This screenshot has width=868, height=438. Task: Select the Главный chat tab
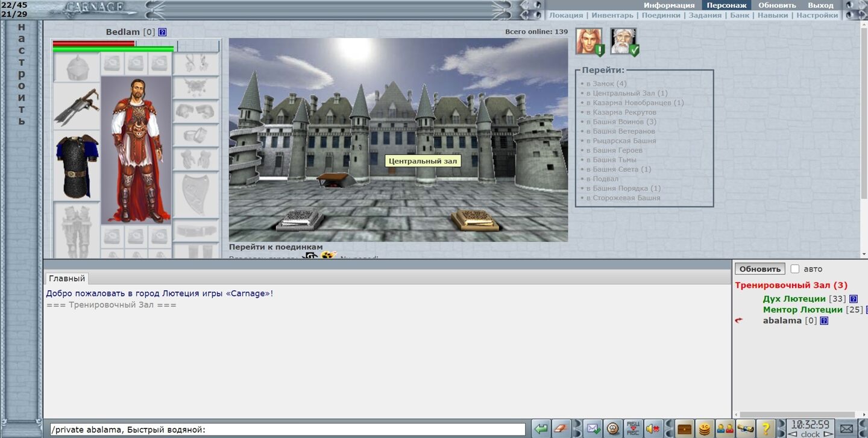click(x=67, y=279)
